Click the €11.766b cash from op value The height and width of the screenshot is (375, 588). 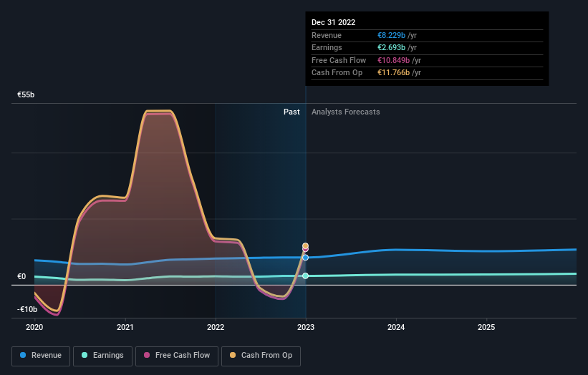393,73
